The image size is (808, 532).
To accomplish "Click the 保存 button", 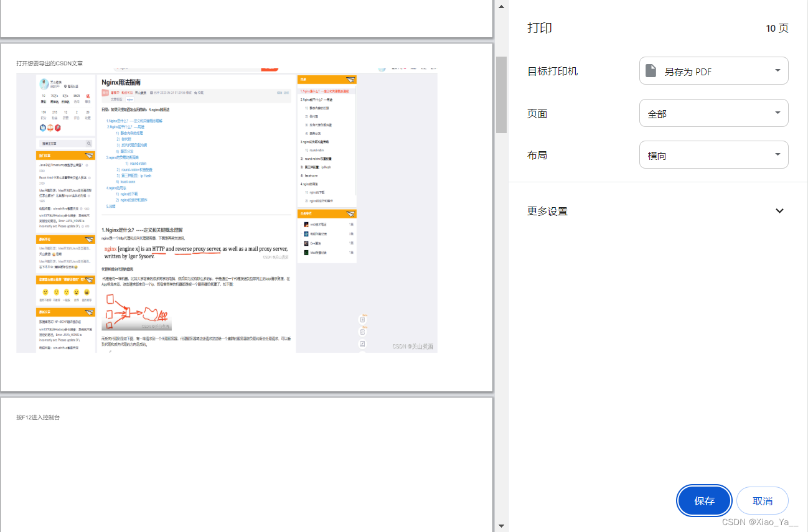I will point(704,500).
